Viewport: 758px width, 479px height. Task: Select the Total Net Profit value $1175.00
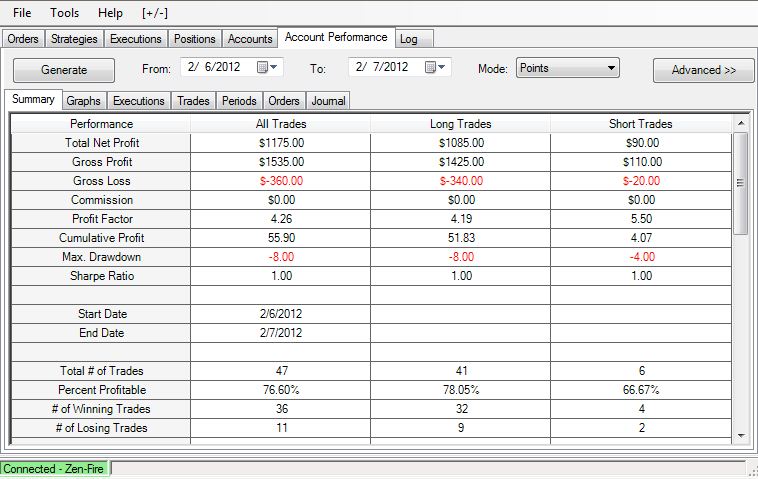[x=281, y=143]
